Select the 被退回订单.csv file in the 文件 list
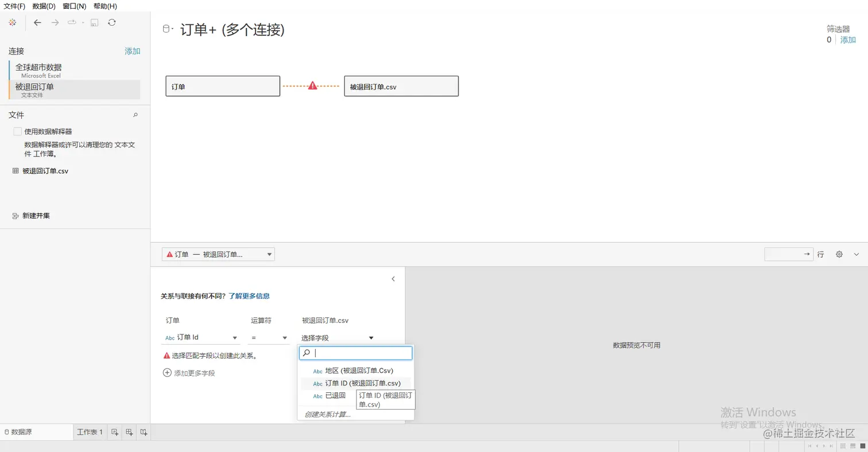 coord(45,170)
